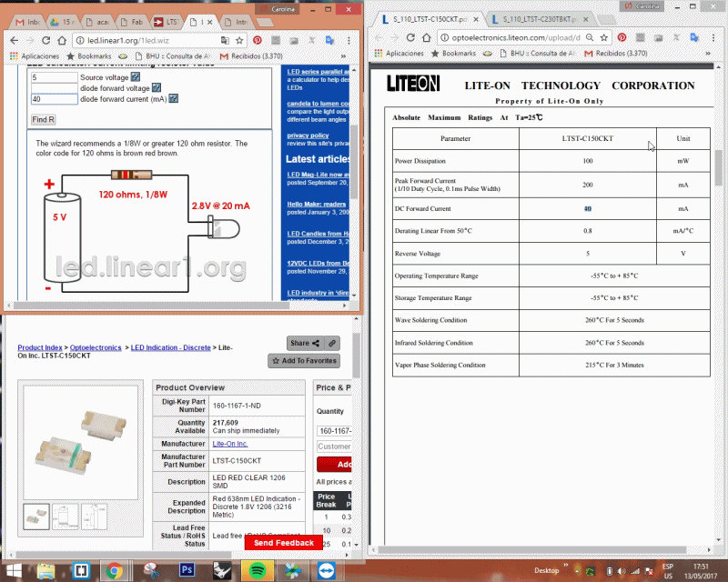Switch to the Intr tab
This screenshot has height=582, width=728.
coord(236,22)
